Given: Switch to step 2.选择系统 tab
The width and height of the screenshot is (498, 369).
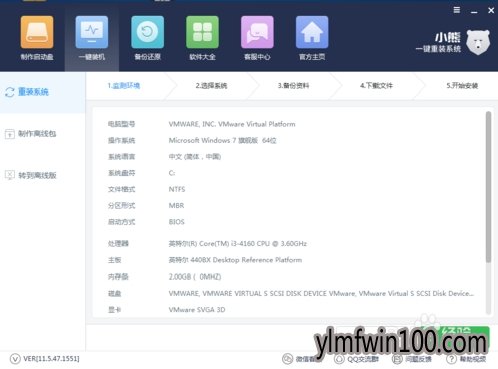Looking at the screenshot, I should coord(211,86).
